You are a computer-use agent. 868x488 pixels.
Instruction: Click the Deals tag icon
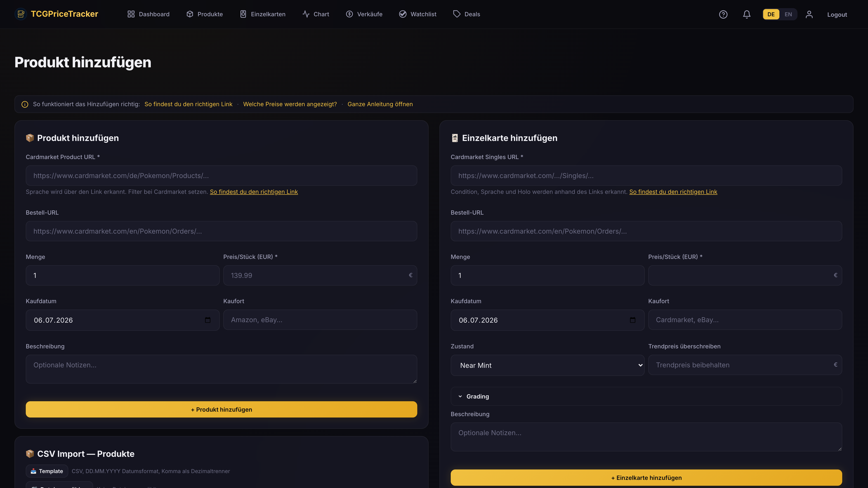coord(457,14)
